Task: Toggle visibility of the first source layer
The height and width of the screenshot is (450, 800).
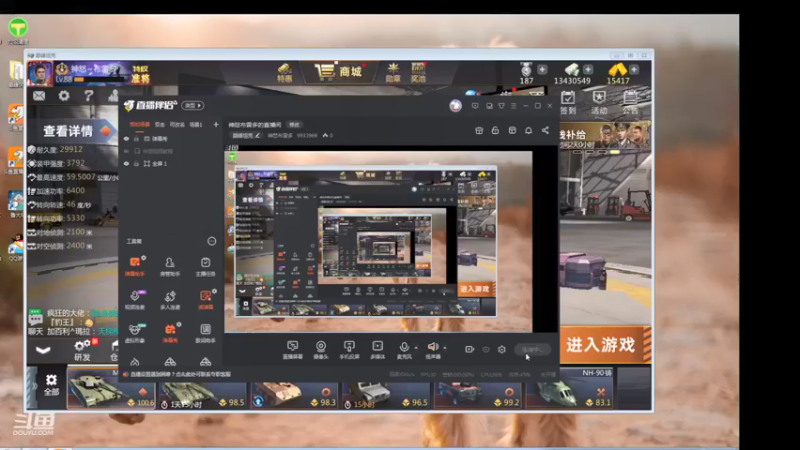Action: tap(127, 139)
